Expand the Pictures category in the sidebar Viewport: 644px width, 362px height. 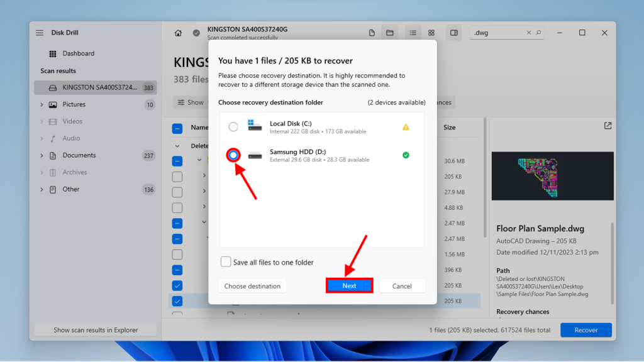click(42, 104)
